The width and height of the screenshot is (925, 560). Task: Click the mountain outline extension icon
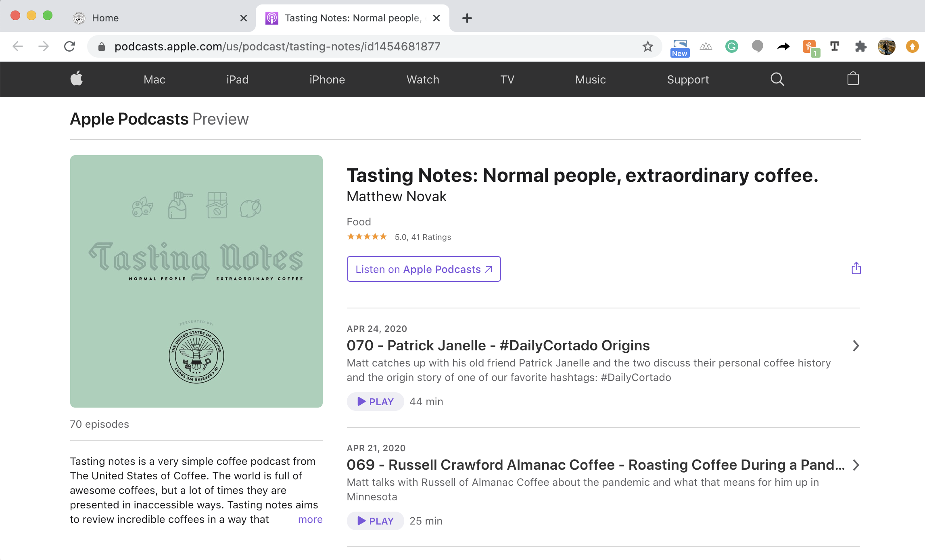pos(706,47)
